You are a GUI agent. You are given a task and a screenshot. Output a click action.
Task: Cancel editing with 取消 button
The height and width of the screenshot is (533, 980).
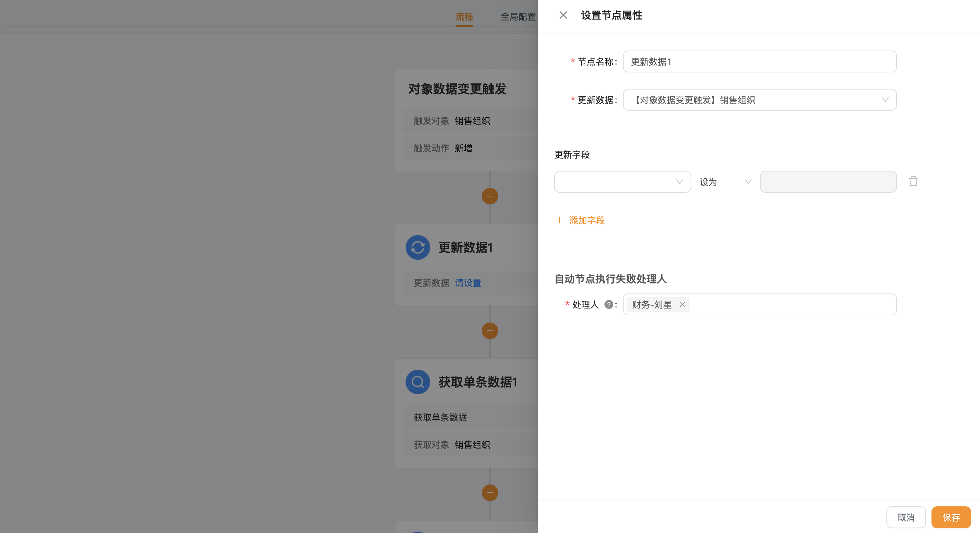[906, 517]
